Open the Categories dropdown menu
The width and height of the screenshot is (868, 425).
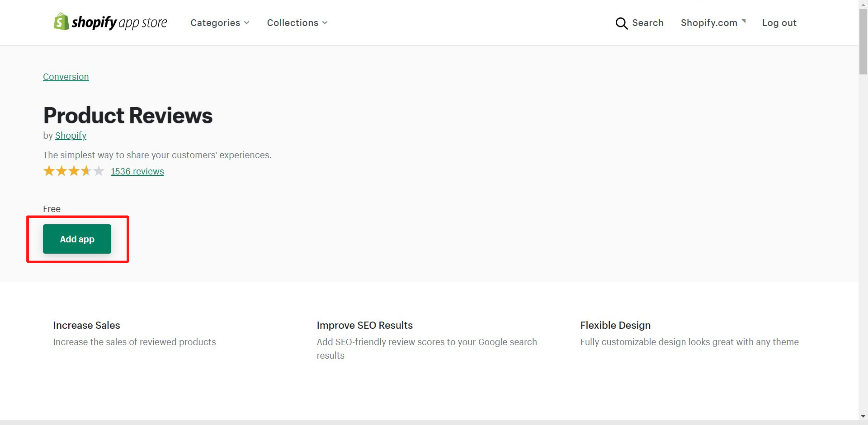pyautogui.click(x=220, y=23)
